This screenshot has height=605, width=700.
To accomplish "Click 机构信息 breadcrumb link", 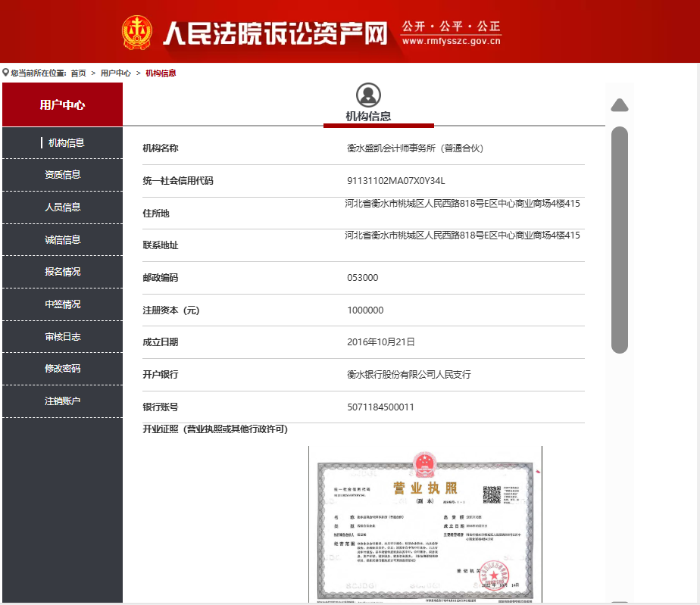I will [161, 73].
